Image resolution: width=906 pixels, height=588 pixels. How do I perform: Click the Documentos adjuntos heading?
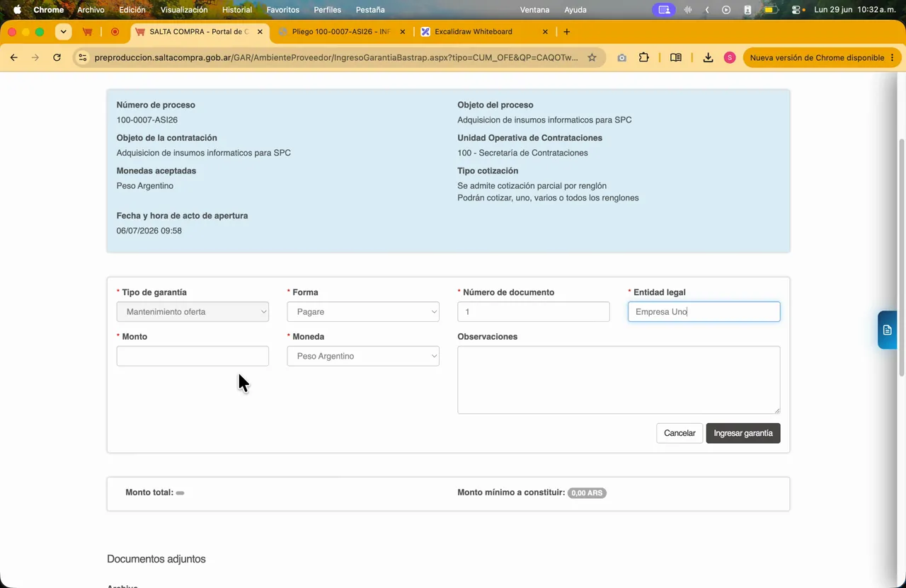pyautogui.click(x=156, y=559)
